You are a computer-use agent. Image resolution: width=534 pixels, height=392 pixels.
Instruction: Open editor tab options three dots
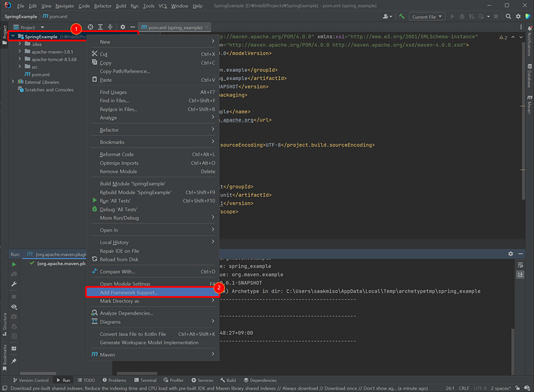click(x=521, y=27)
